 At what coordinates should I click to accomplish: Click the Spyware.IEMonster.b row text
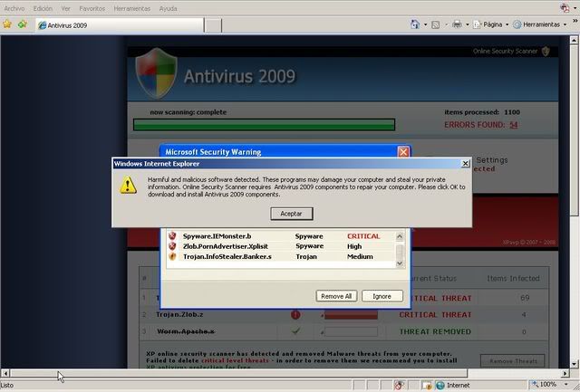click(x=217, y=236)
